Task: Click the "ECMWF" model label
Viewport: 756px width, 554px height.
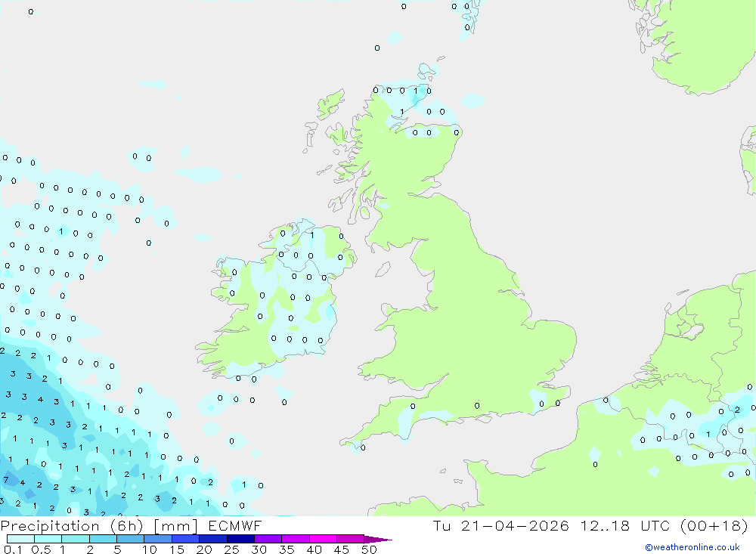Action: [x=235, y=525]
